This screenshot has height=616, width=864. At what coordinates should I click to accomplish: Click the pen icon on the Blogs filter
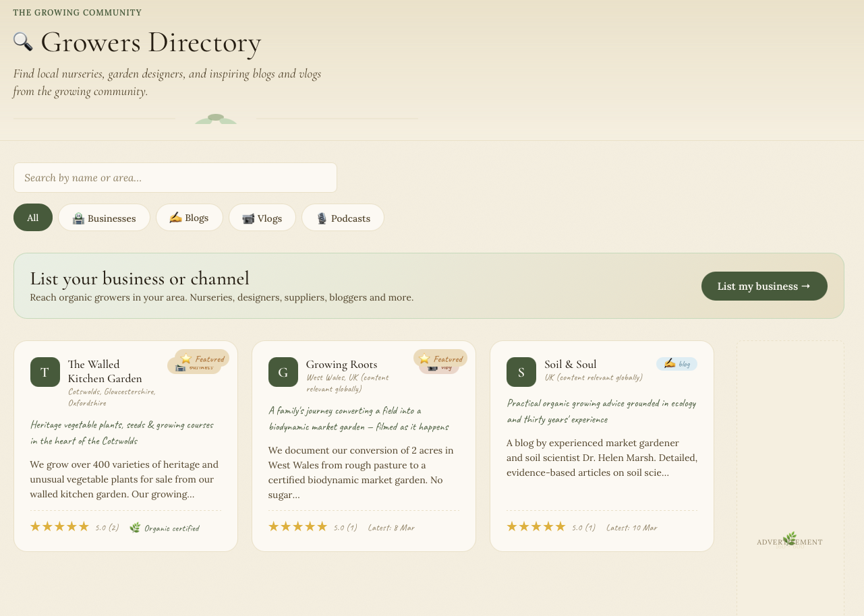click(x=175, y=217)
